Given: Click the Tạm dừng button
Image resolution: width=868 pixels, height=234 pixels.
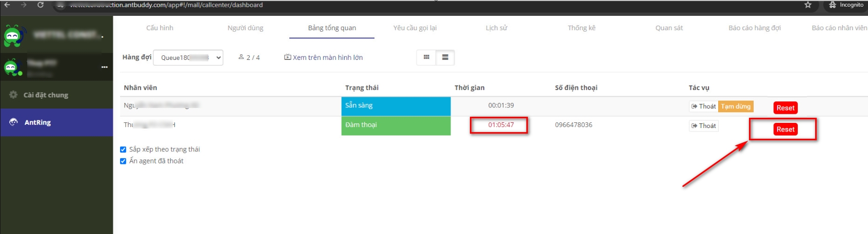Looking at the screenshot, I should [735, 107].
